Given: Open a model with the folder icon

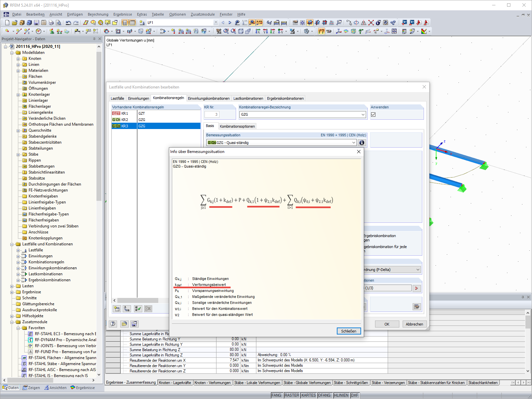Looking at the screenshot, I should (x=14, y=23).
